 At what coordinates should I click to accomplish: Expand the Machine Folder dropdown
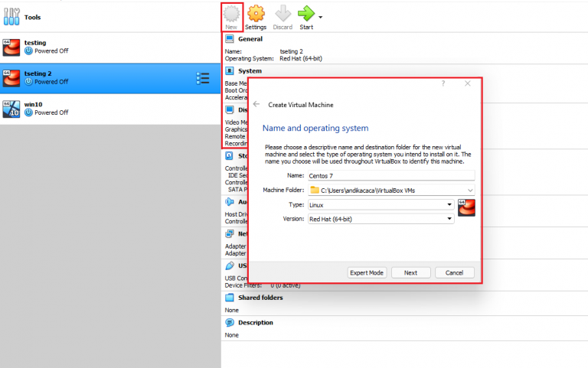pyautogui.click(x=470, y=191)
